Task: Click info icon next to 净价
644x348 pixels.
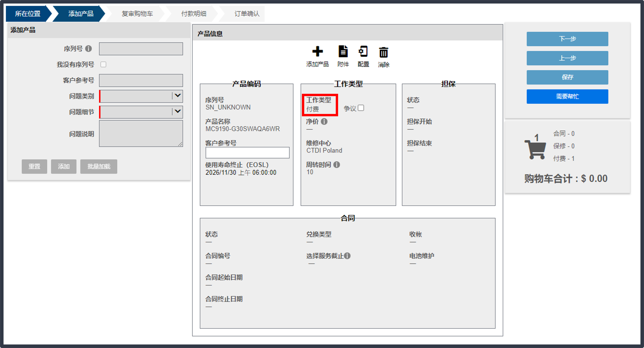Action: click(x=324, y=122)
